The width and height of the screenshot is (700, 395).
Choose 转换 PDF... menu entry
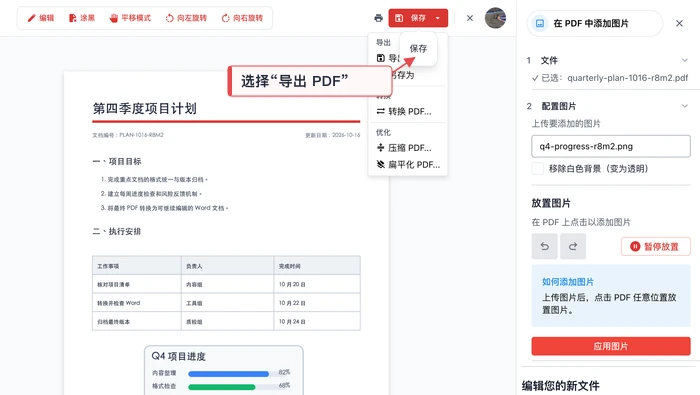point(404,111)
